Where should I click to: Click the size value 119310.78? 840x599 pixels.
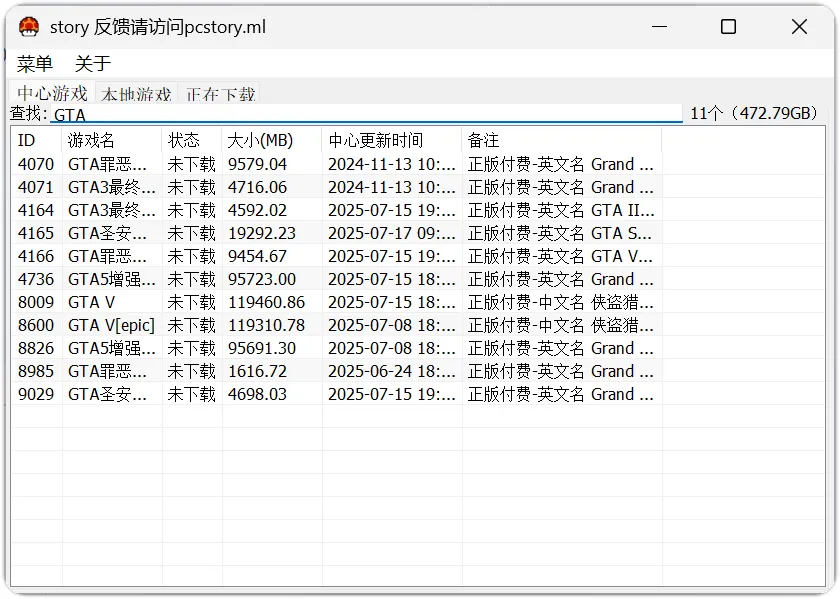266,325
